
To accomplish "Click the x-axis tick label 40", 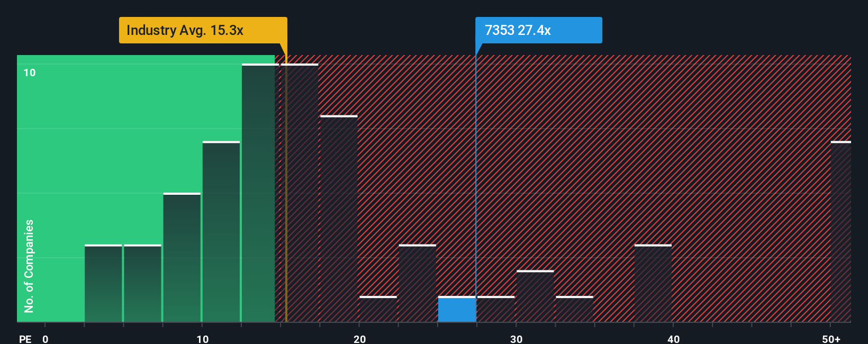I will coord(674,339).
